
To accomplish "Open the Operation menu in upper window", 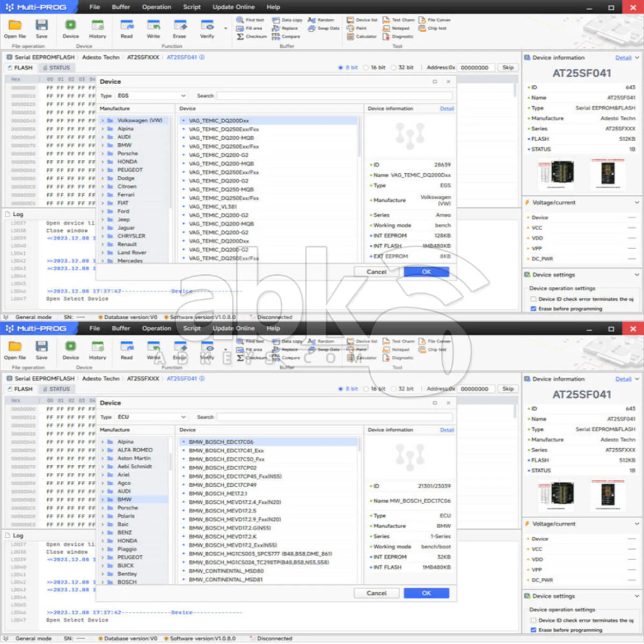I will pos(156,7).
